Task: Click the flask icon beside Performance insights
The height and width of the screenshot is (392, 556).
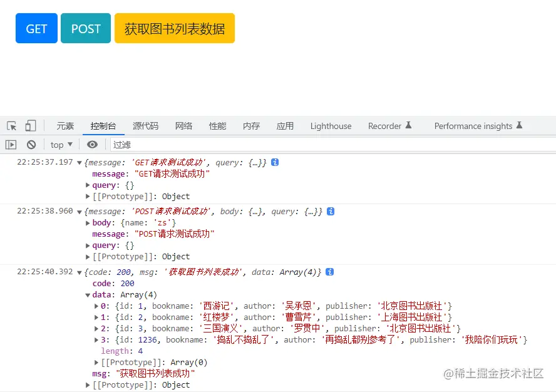Action: (x=519, y=125)
